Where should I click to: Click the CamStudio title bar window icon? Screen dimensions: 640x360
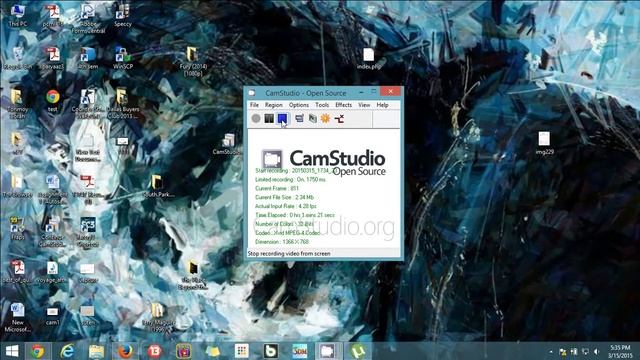pyautogui.click(x=252, y=93)
